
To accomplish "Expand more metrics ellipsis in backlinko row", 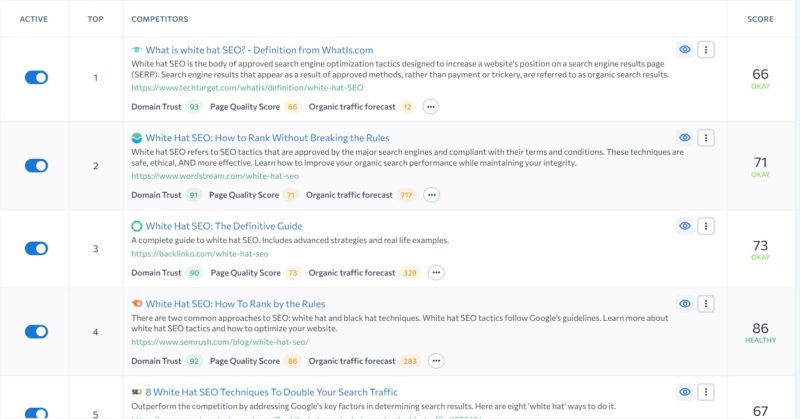I will click(436, 273).
